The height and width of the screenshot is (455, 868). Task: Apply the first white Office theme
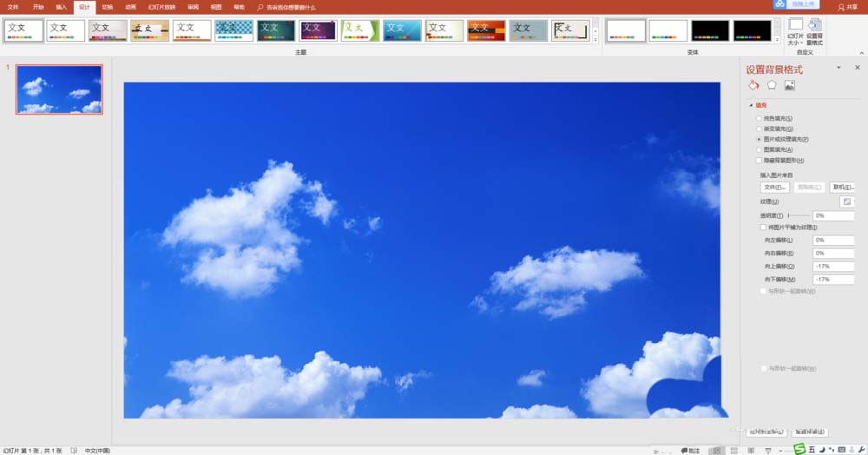[23, 30]
